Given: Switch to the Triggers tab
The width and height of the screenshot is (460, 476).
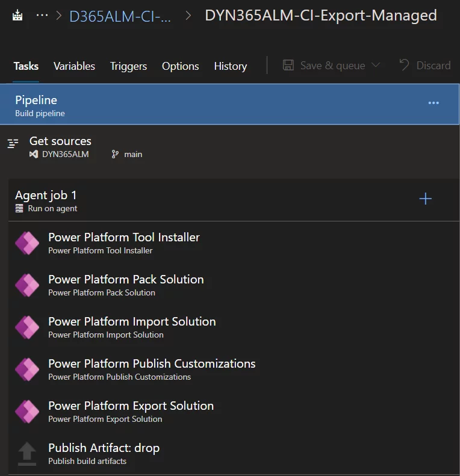Looking at the screenshot, I should [128, 66].
